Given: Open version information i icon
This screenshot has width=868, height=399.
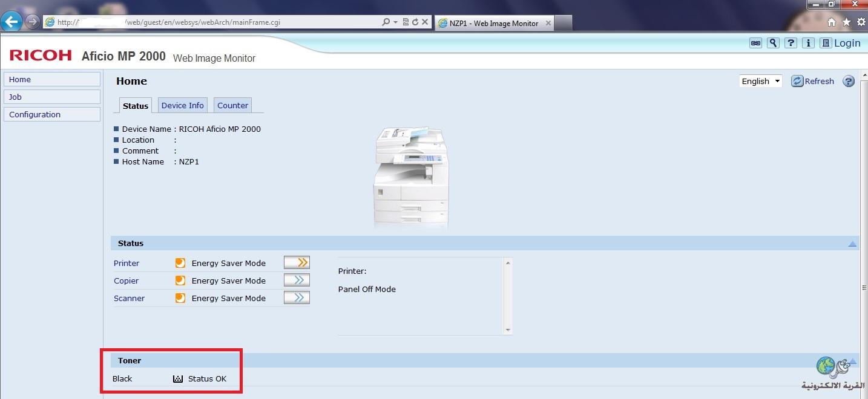Looking at the screenshot, I should (808, 43).
